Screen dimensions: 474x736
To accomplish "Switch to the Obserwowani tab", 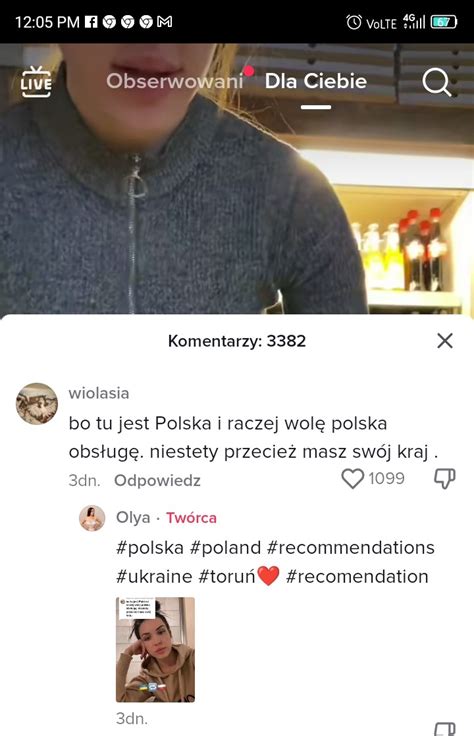I will click(x=175, y=81).
